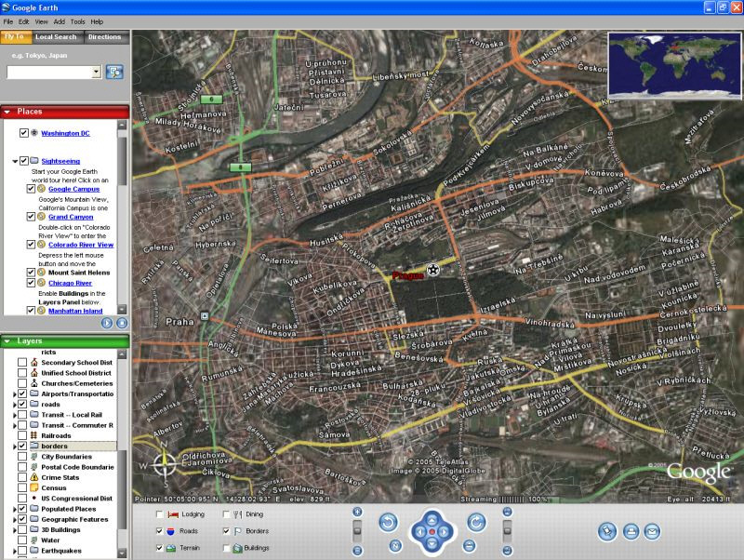Viewport: 744px width, 560px height.
Task: Check the Churches/Cemeteries layer checkbox
Action: pyautogui.click(x=21, y=383)
